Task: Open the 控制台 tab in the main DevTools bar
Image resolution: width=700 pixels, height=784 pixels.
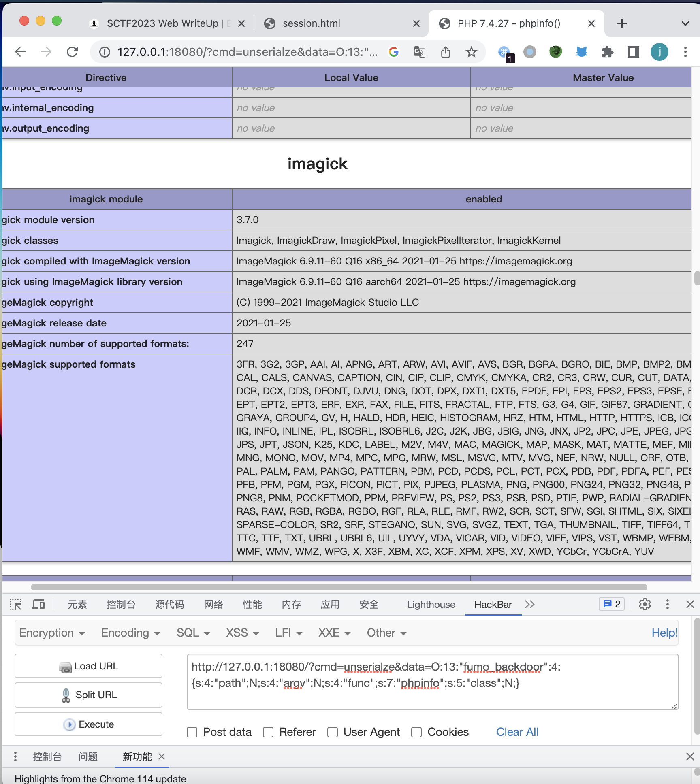Action: 121,605
